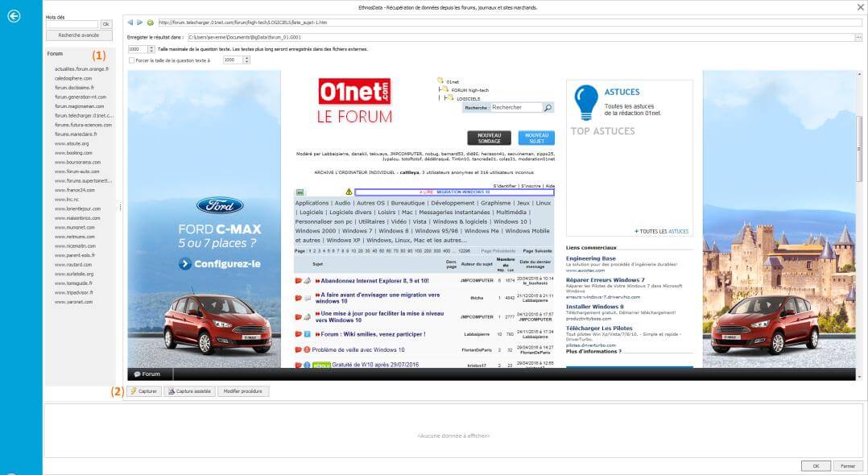The image size is (868, 475).
Task: Open topic Abandonnez Internet Explorer 8, 9 et 10
Action: click(374, 281)
